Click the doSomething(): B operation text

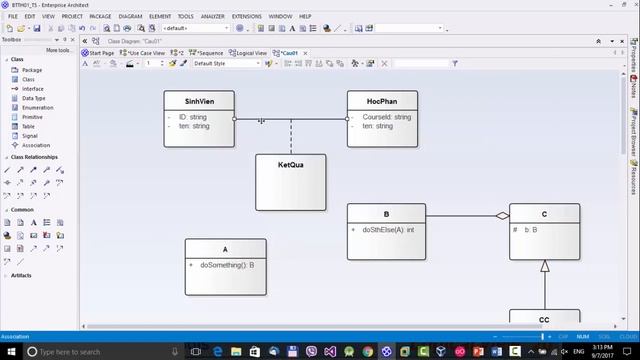[x=227, y=265]
